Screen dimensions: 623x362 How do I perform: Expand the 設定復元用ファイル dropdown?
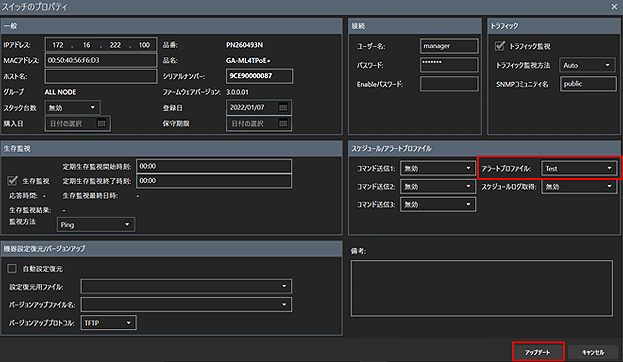pyautogui.click(x=186, y=286)
